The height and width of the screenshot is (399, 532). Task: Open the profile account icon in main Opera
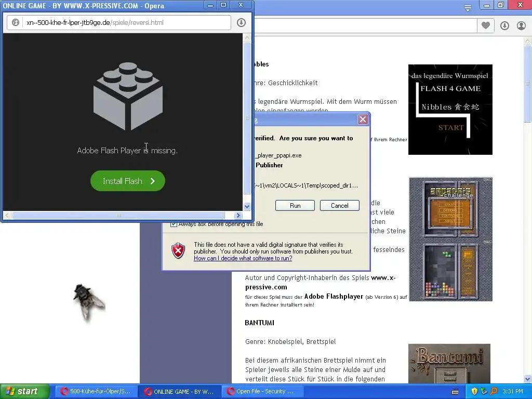click(521, 25)
